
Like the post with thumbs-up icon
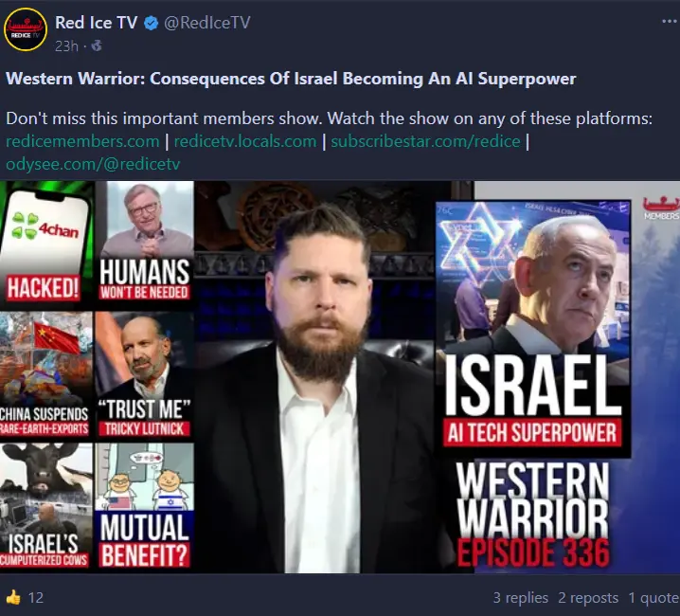click(x=13, y=598)
